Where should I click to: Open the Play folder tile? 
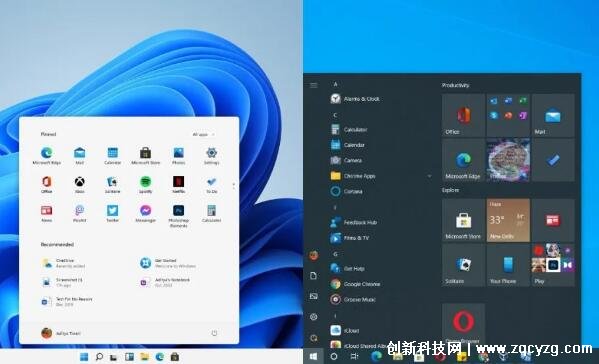click(x=553, y=265)
